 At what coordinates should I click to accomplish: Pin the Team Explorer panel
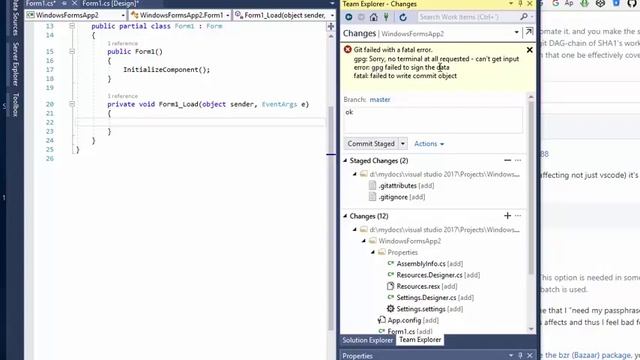[x=520, y=4]
